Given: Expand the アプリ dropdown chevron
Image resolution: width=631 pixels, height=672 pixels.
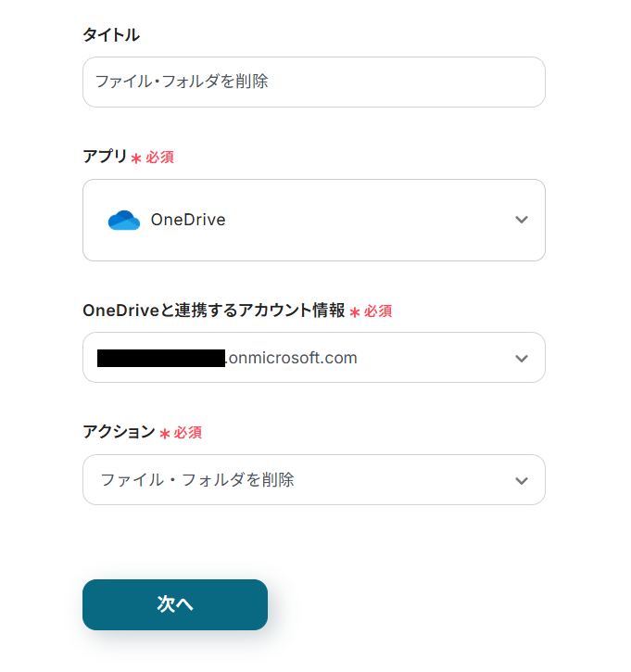Looking at the screenshot, I should pyautogui.click(x=522, y=220).
